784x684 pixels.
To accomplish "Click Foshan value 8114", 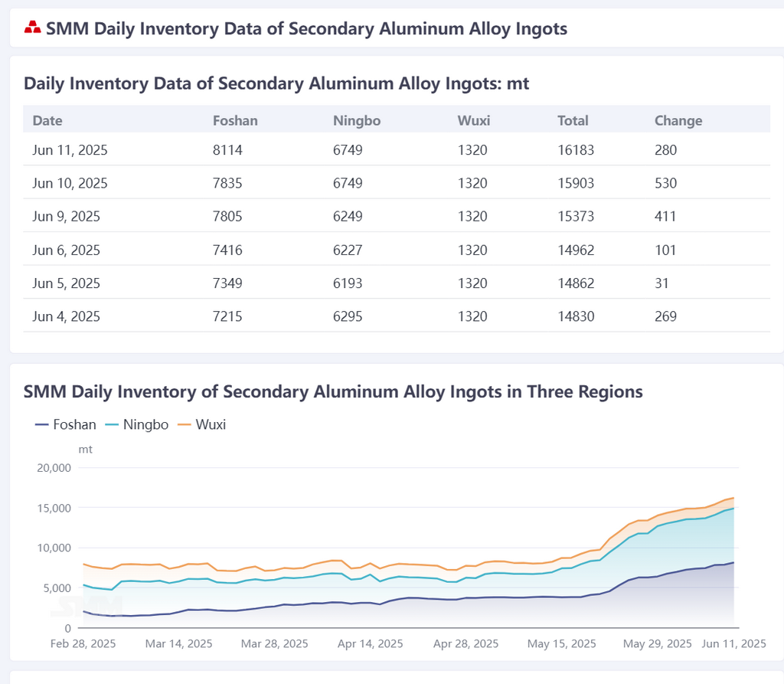I will (x=227, y=150).
